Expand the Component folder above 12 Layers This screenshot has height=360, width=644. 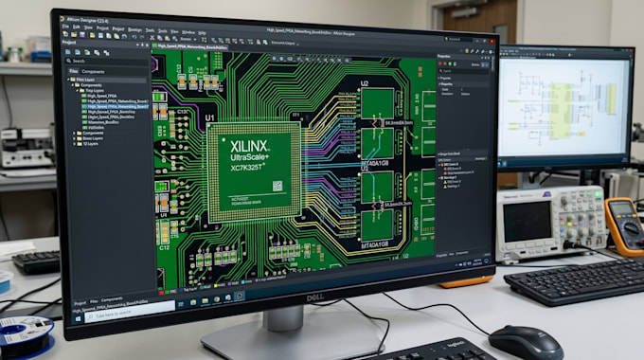(74, 134)
